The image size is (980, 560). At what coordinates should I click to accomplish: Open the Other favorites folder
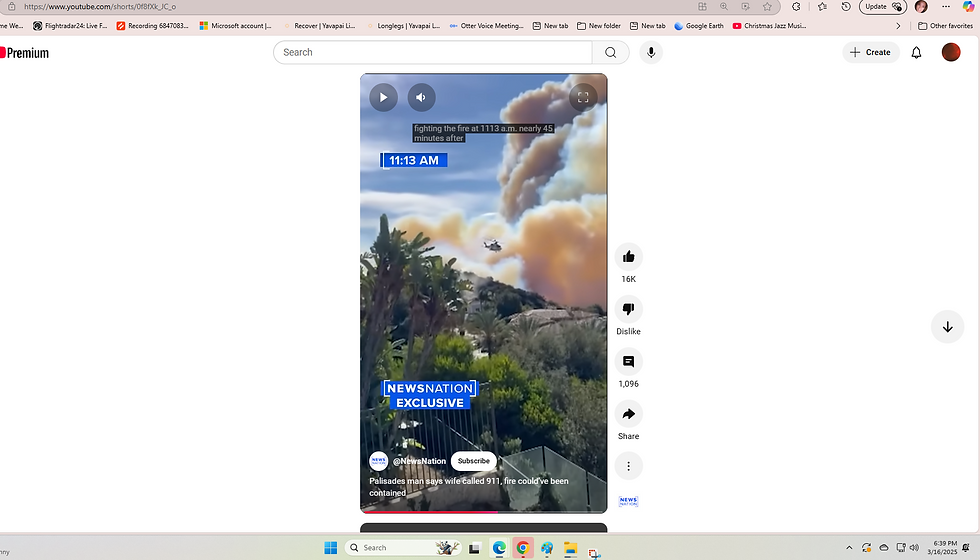point(945,26)
